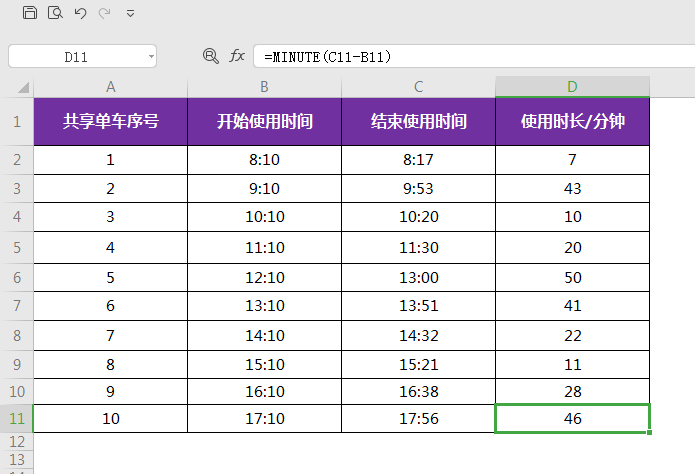Image resolution: width=695 pixels, height=474 pixels.
Task: Click the magnifier icon beside the fx button
Action: click(210, 56)
